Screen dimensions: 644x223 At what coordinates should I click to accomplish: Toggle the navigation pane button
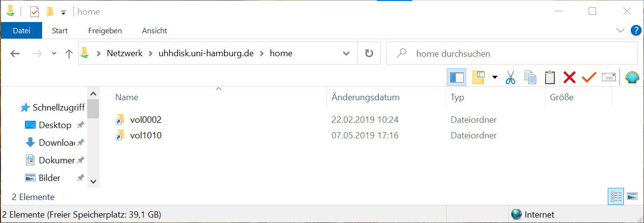[x=456, y=77]
